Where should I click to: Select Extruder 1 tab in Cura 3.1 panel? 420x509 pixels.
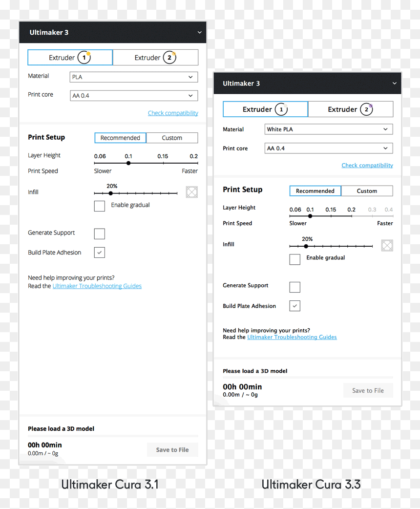point(70,58)
